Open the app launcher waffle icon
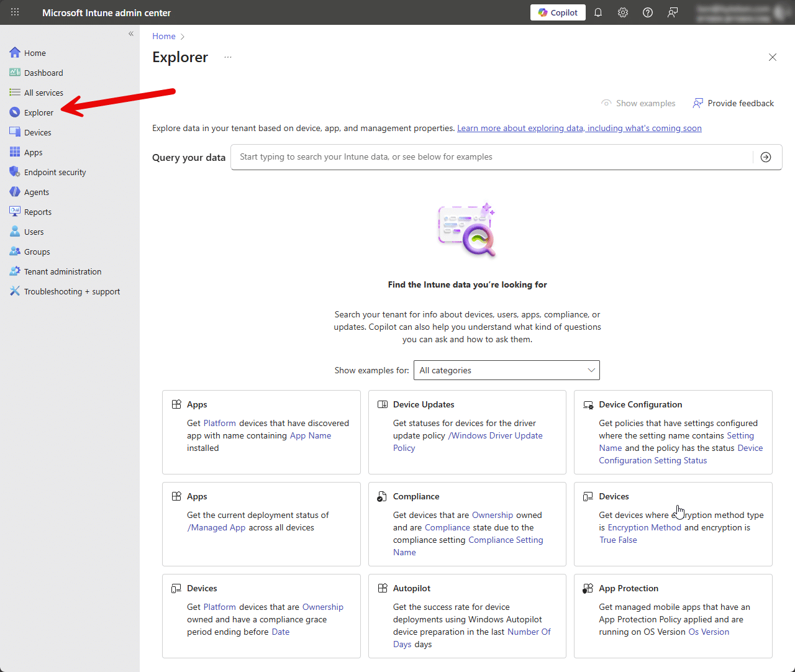 pyautogui.click(x=15, y=12)
